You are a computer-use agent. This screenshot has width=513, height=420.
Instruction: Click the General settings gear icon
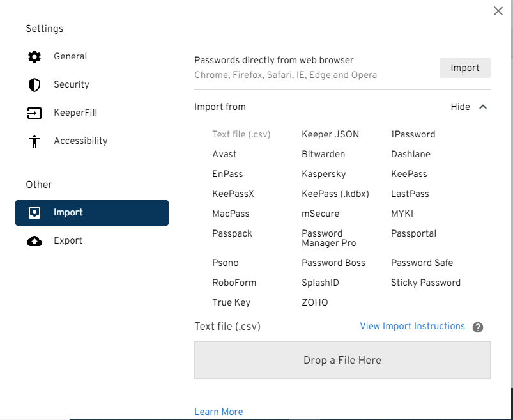click(x=34, y=56)
